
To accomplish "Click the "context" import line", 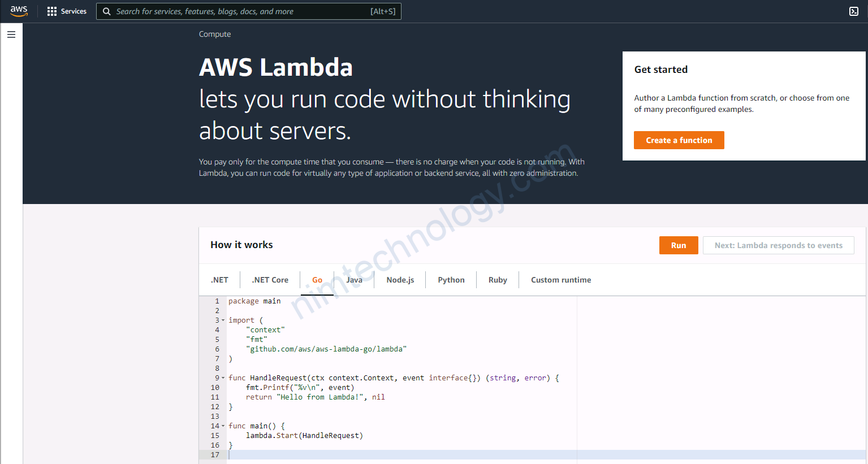I will click(x=265, y=330).
